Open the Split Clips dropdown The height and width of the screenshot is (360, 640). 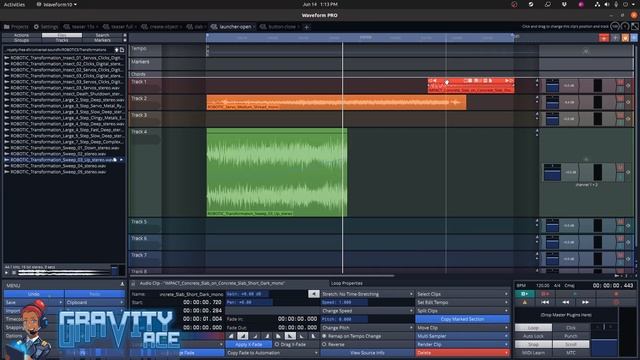point(462,311)
